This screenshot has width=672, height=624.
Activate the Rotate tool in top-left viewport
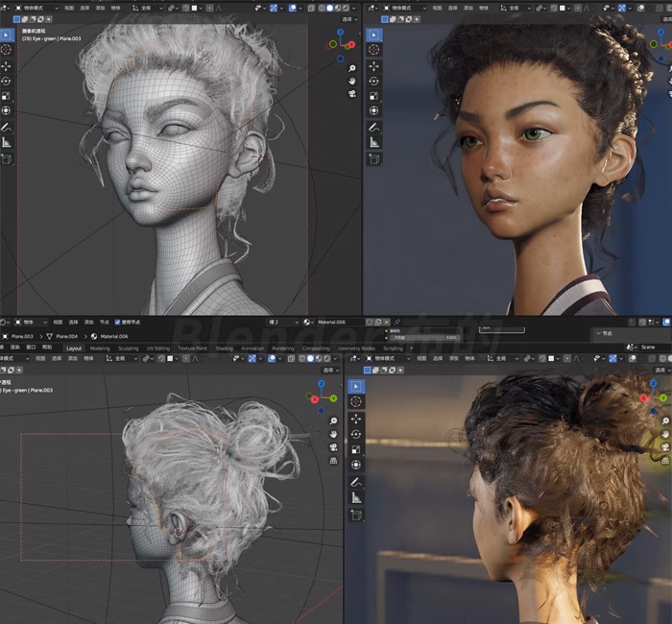click(6, 82)
